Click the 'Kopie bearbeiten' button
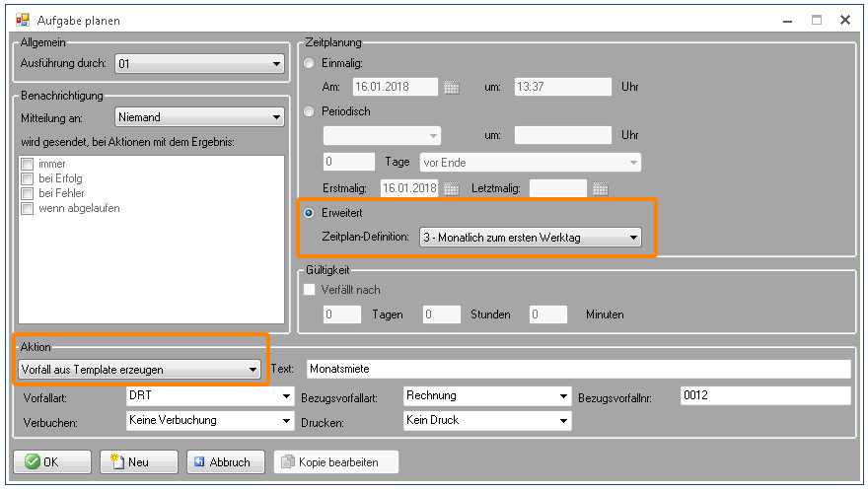Image resolution: width=868 pixels, height=490 pixels. [x=335, y=461]
